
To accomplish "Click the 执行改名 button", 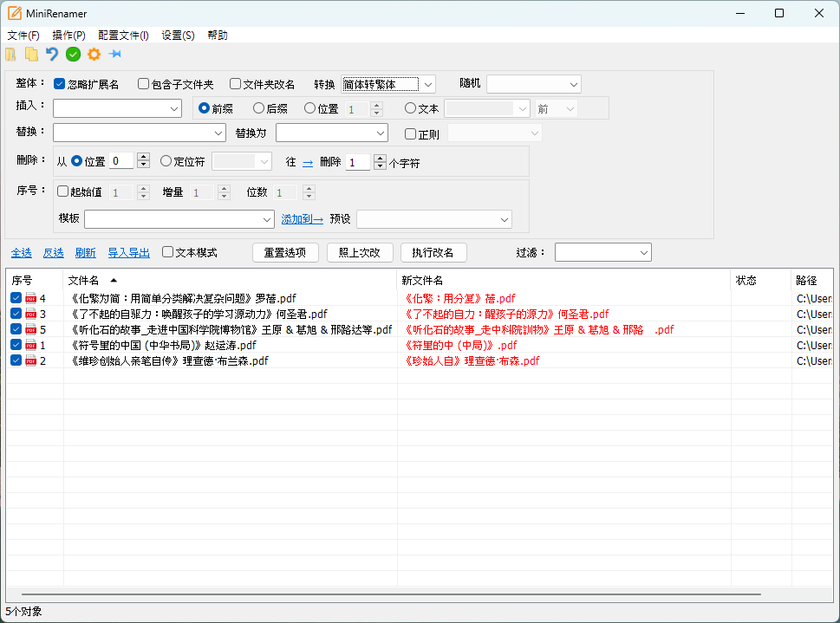I will tap(433, 252).
